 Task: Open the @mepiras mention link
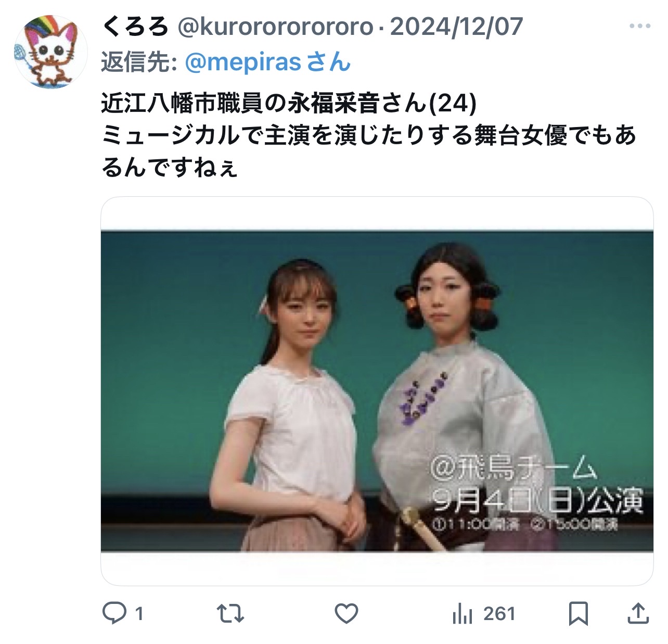click(x=267, y=62)
